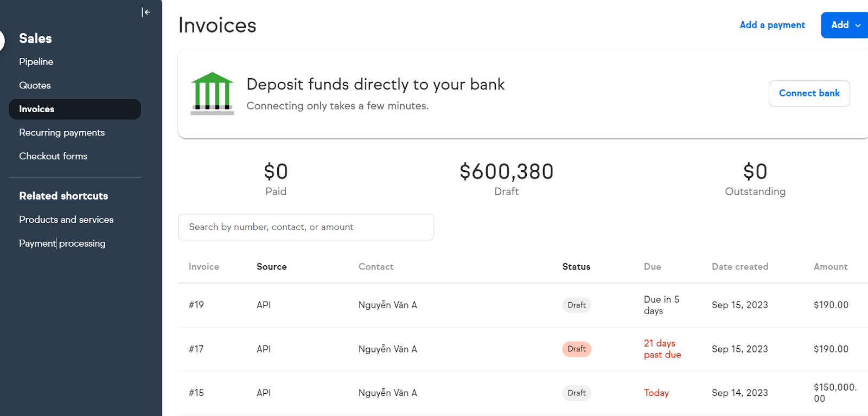The image size is (868, 416).
Task: Open the Add dropdown button
Action: [845, 25]
